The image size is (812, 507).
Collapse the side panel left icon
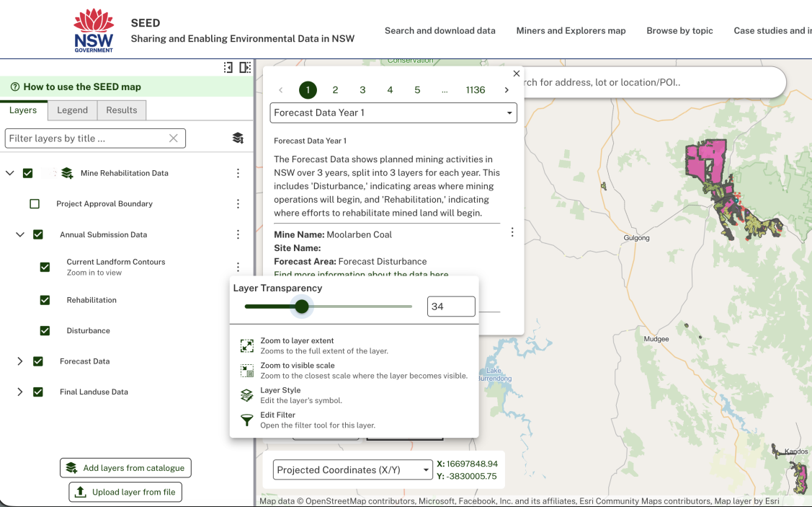(228, 67)
